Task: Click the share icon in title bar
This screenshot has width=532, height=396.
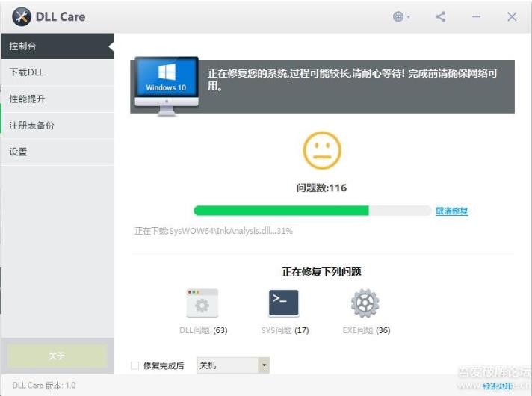Action: point(440,17)
